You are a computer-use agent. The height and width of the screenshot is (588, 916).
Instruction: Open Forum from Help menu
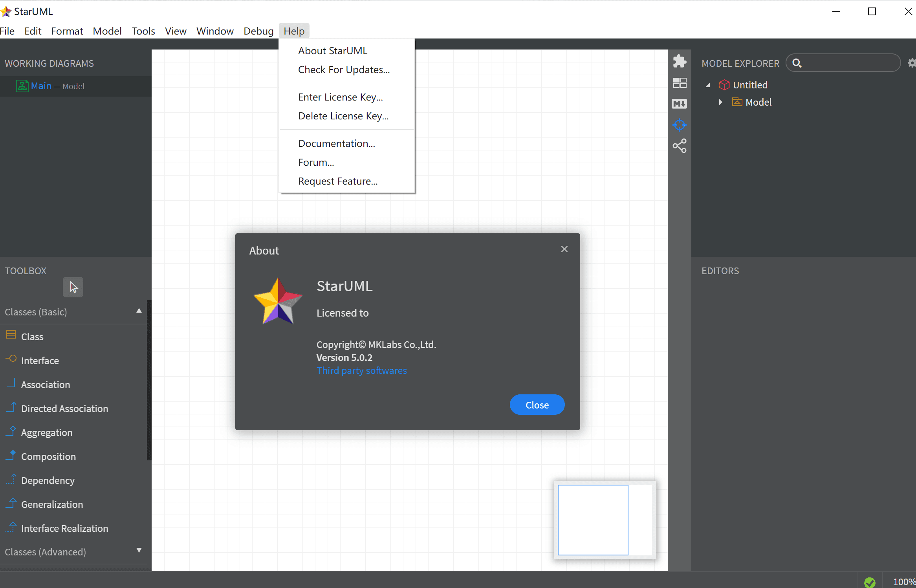(347, 162)
